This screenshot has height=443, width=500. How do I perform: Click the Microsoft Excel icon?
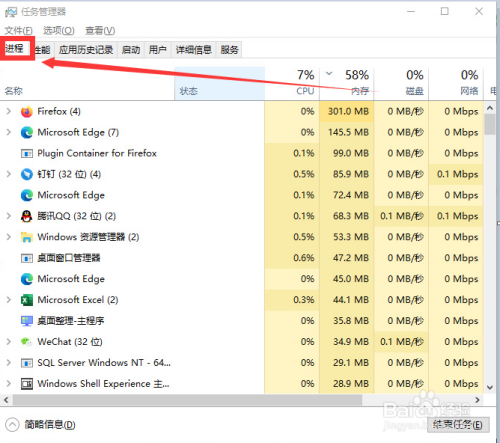coord(27,300)
